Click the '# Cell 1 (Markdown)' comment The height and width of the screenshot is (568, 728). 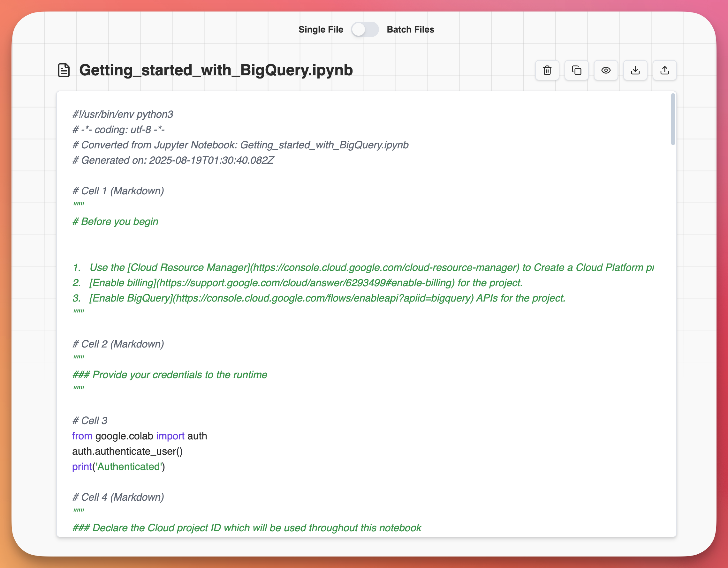(x=118, y=191)
